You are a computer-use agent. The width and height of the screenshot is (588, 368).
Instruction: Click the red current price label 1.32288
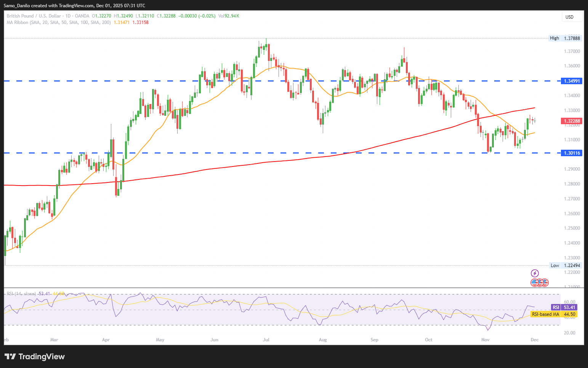coord(572,121)
